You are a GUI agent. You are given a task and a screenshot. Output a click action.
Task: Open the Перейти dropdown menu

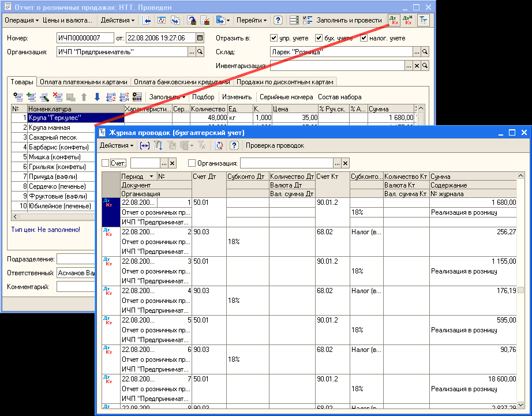click(252, 20)
